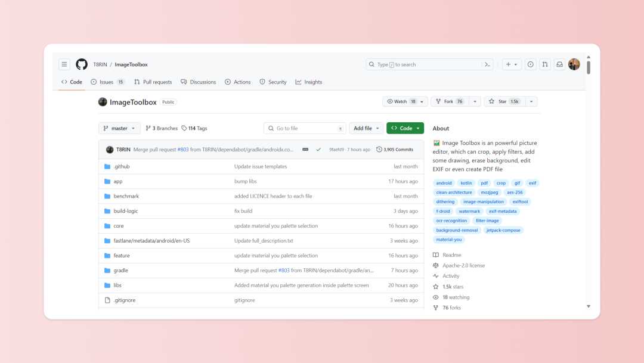Screen dimensions: 644x363
Task: View the 76 forks link
Action: point(452,308)
